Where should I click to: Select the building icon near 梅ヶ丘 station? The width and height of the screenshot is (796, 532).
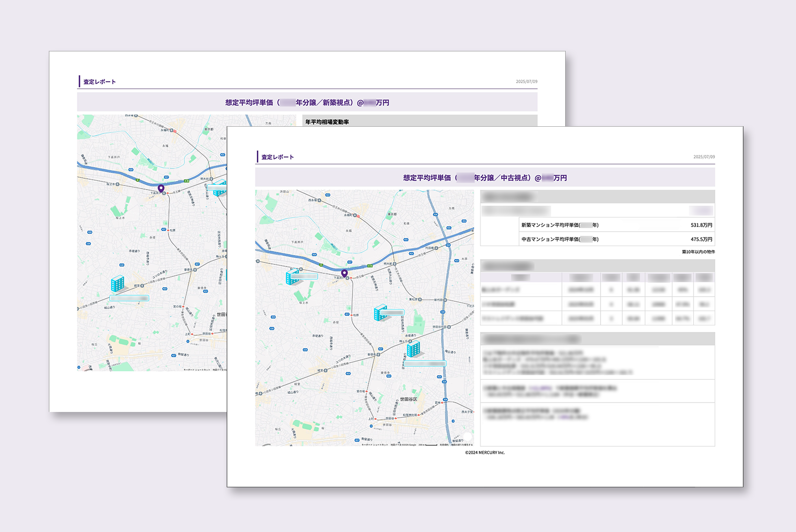[413, 349]
